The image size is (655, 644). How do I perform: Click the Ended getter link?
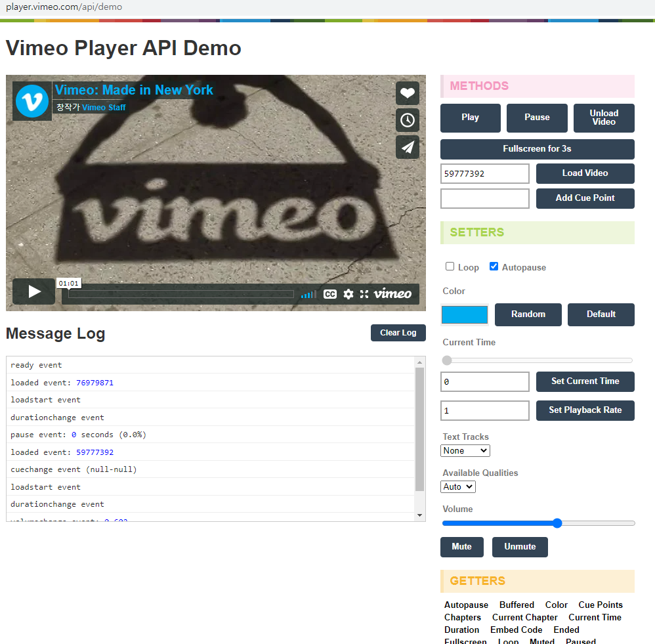coord(566,630)
